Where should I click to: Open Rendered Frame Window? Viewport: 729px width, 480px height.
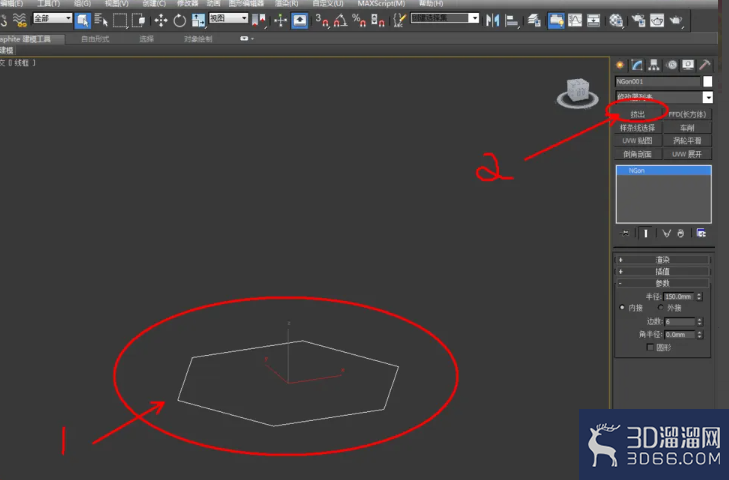point(657,20)
